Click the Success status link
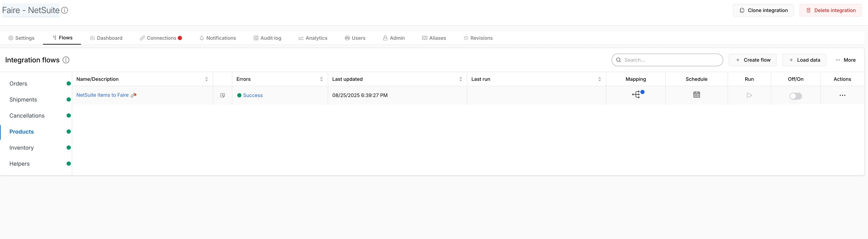This screenshot has height=239, width=868. pos(253,96)
